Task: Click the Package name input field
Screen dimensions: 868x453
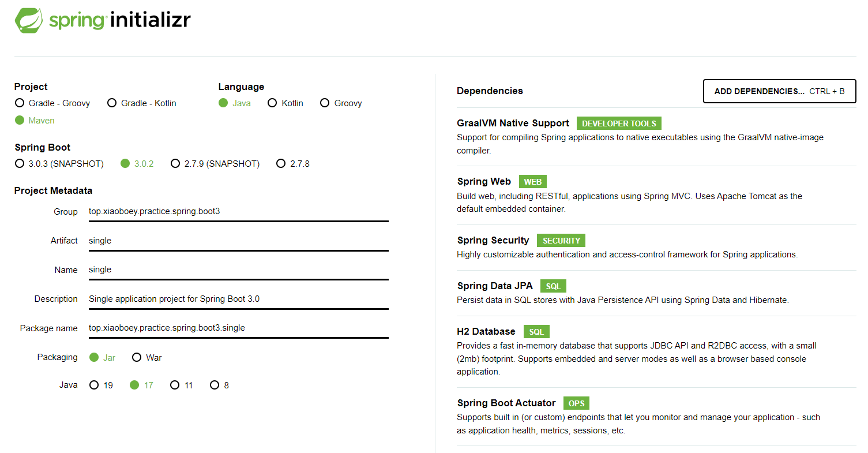Action: pyautogui.click(x=238, y=328)
